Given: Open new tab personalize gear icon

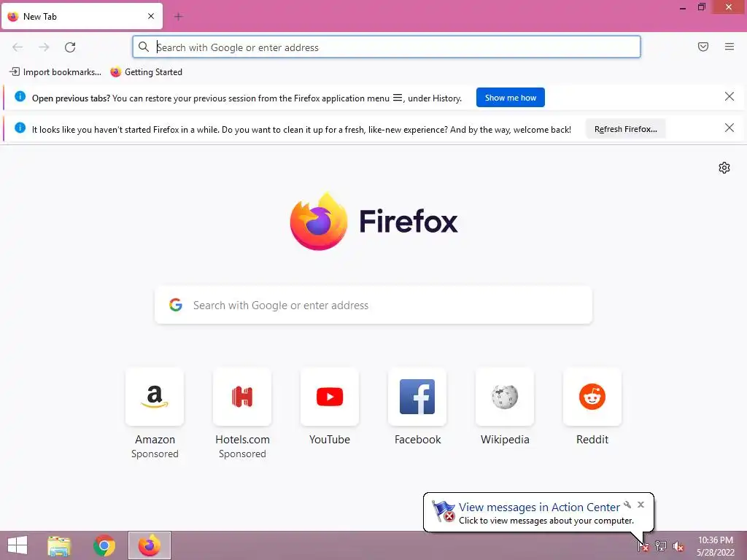Looking at the screenshot, I should tap(724, 168).
